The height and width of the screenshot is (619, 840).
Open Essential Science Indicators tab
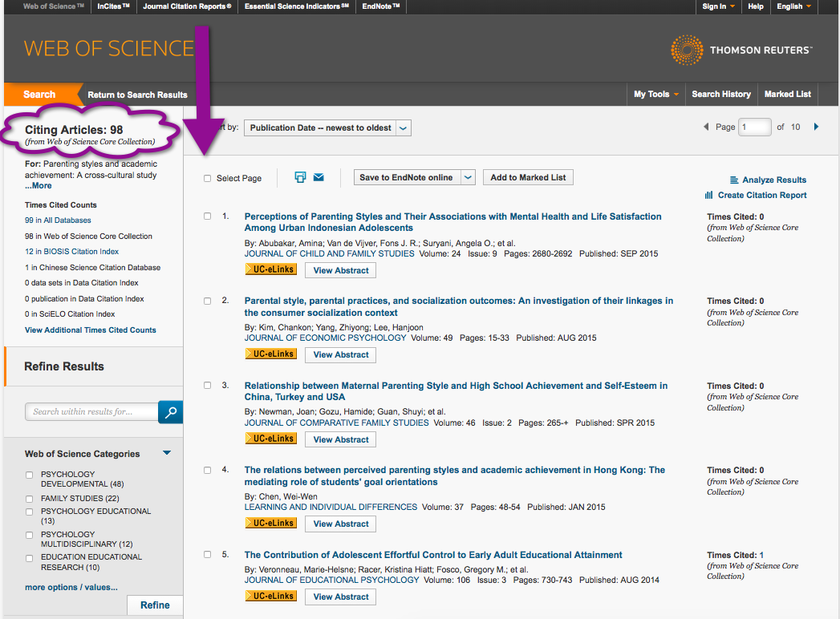297,6
